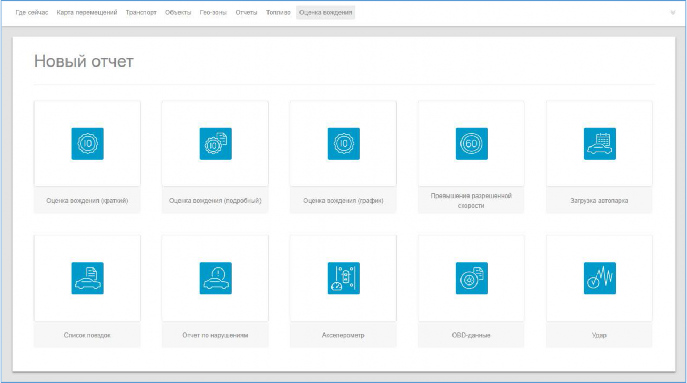687x383 pixels.
Task: Open the OBD-данные wheel icon
Action: [471, 278]
